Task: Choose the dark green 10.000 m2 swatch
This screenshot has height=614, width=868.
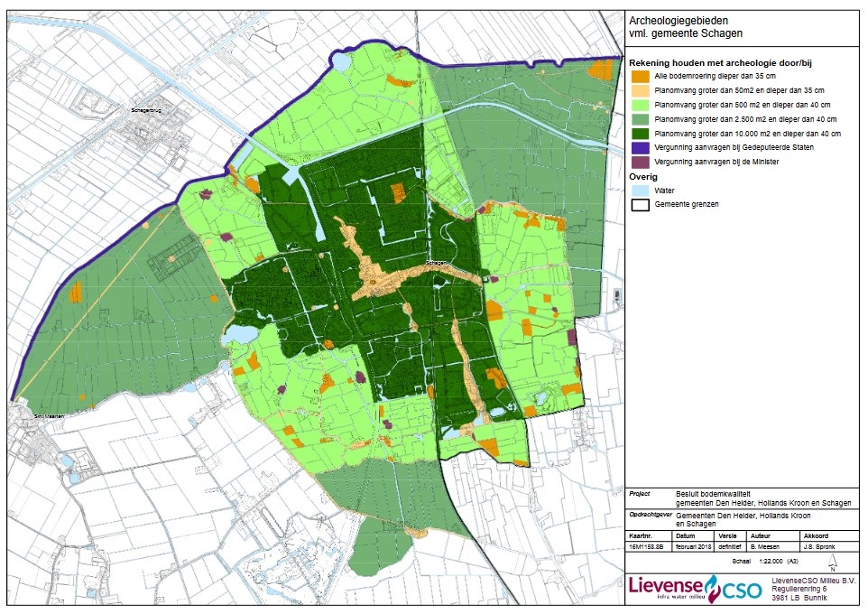Action: pos(640,134)
